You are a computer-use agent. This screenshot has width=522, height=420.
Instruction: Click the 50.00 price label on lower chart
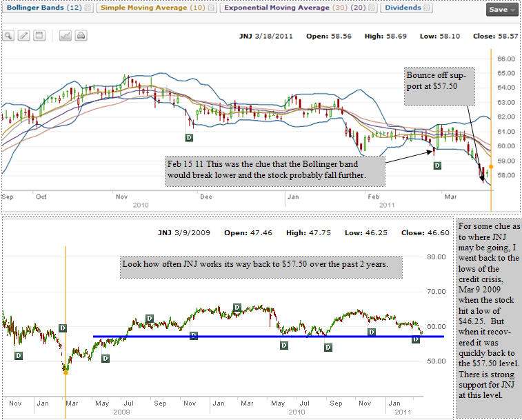click(436, 361)
